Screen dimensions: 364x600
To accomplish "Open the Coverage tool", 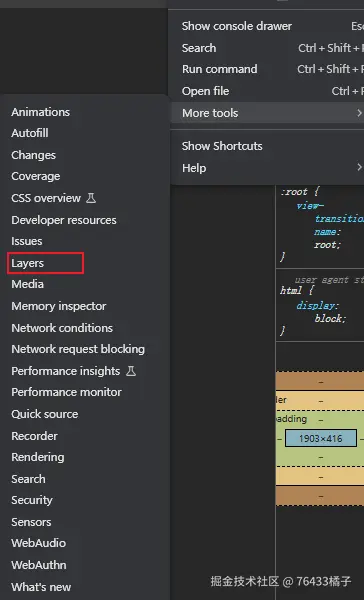I will (36, 176).
